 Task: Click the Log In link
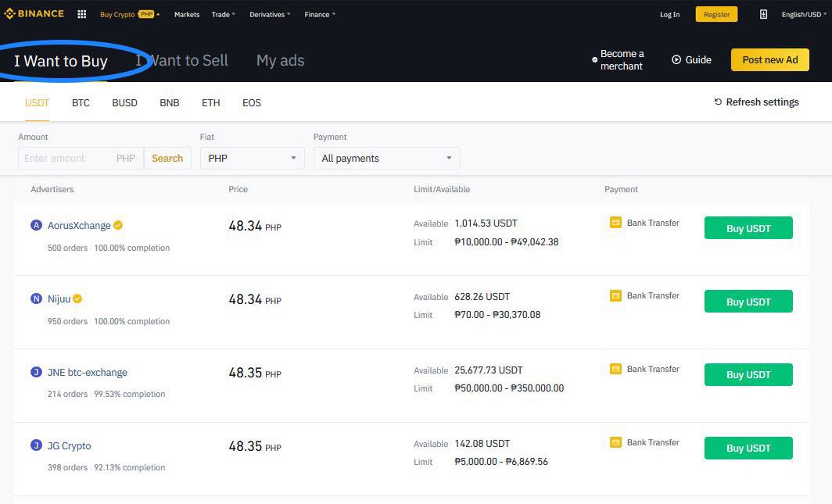coord(669,14)
